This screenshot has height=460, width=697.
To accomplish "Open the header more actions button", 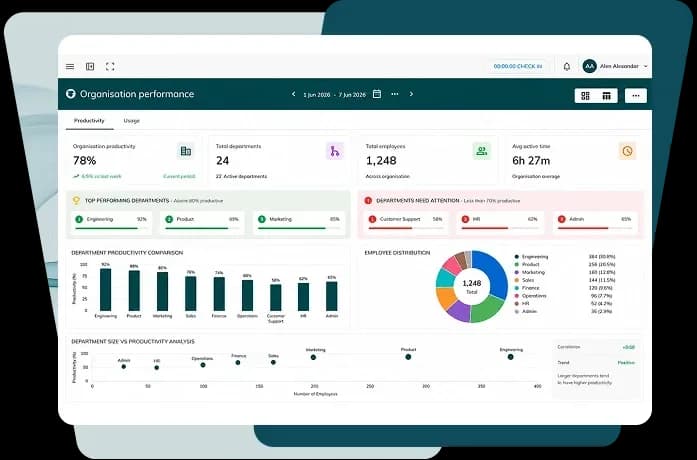I will coord(636,96).
